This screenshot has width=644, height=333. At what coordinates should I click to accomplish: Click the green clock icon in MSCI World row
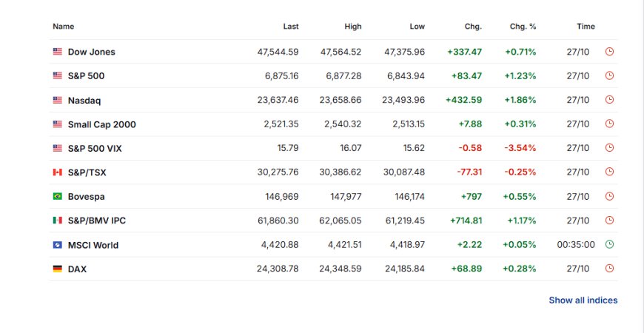click(x=609, y=244)
